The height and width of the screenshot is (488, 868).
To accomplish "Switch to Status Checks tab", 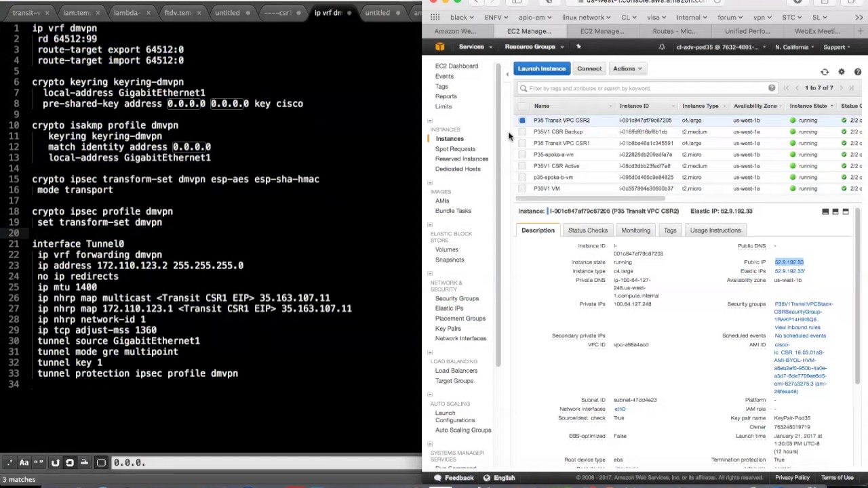I will click(588, 230).
